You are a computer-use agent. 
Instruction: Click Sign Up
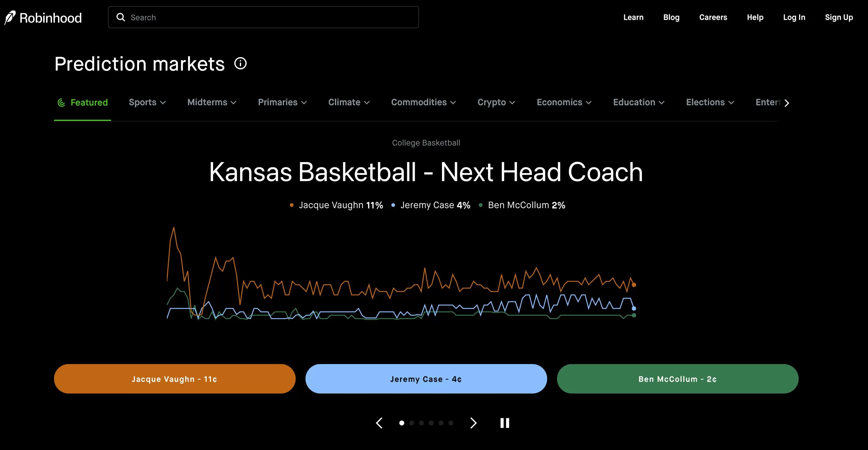[x=839, y=17]
